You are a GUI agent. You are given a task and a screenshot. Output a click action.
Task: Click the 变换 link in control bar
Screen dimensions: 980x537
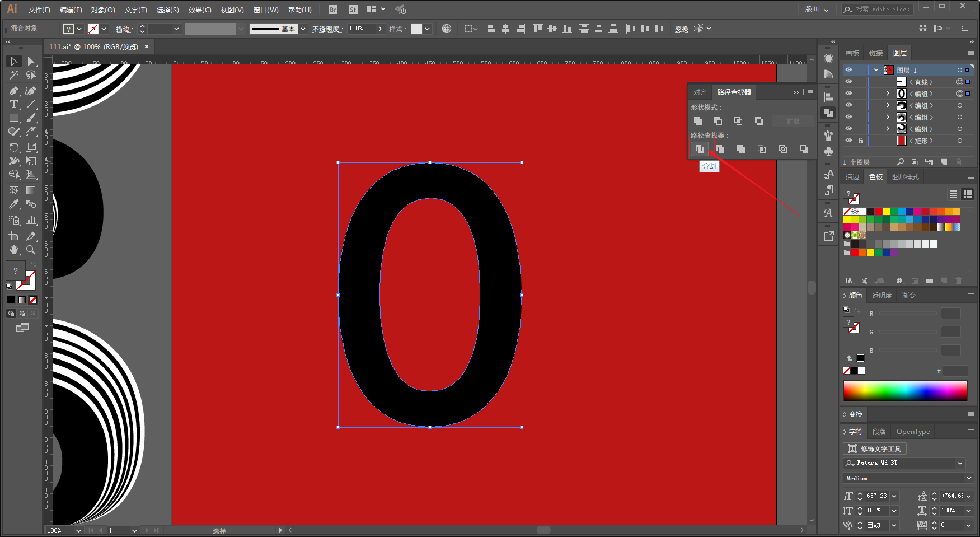pyautogui.click(x=681, y=29)
